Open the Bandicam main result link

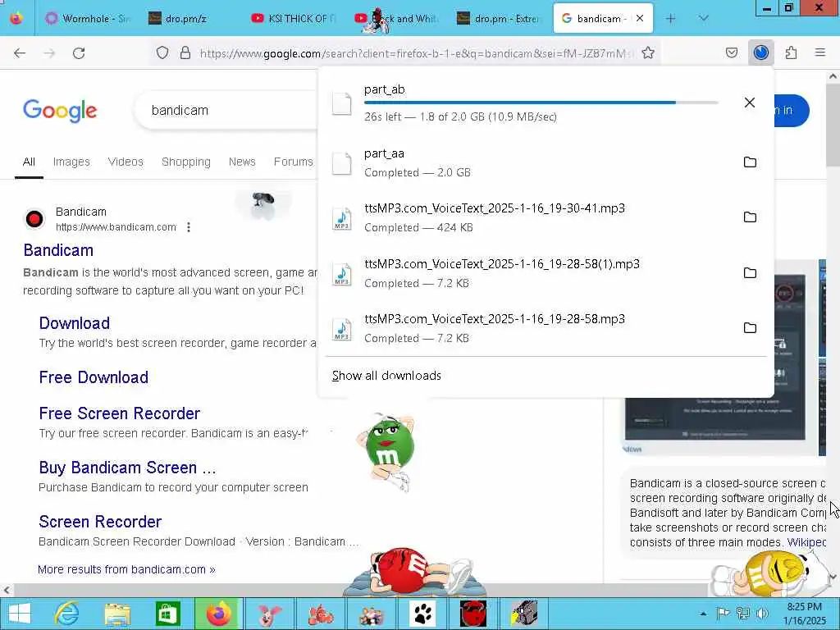(x=58, y=250)
